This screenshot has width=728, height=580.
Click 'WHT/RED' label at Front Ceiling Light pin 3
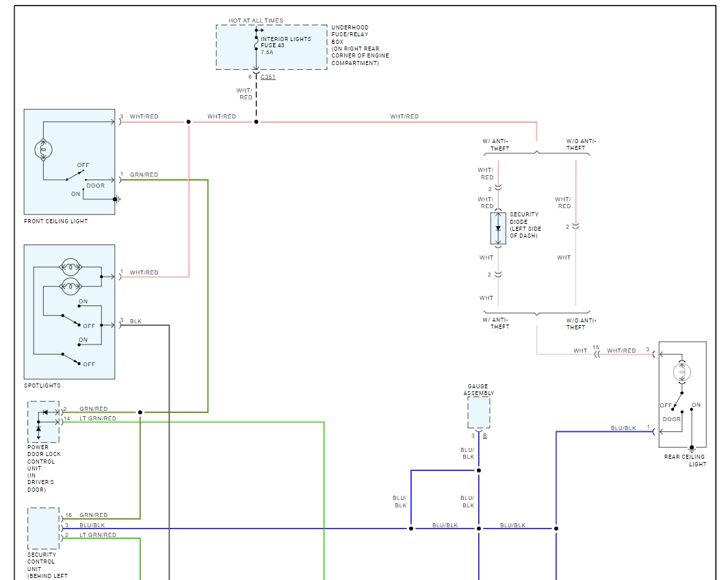[x=144, y=116]
